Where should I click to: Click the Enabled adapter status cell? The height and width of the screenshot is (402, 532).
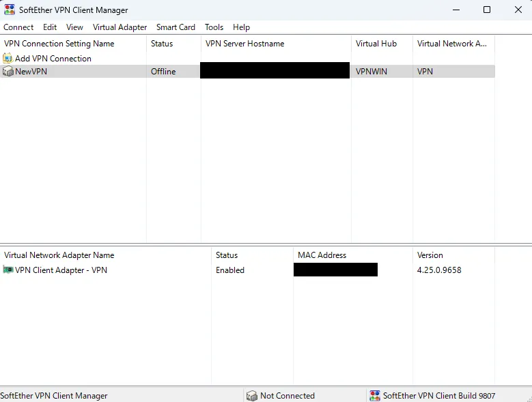tap(230, 270)
